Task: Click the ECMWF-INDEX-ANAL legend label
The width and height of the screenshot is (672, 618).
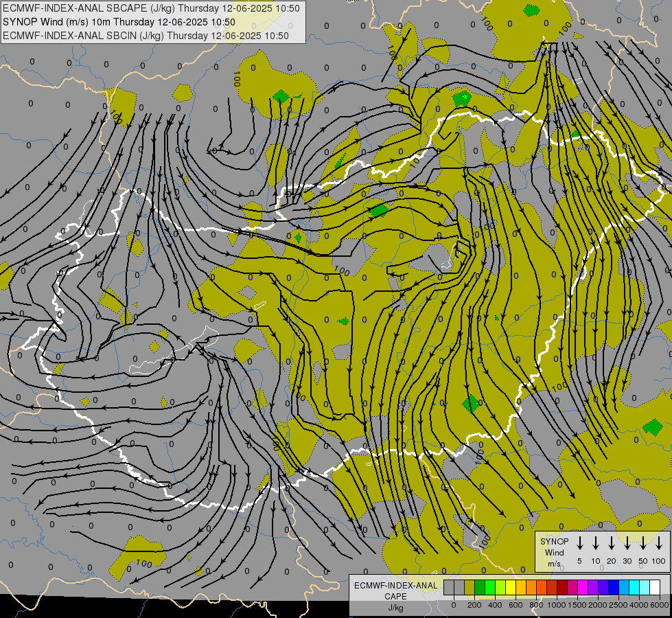Action: 395,586
